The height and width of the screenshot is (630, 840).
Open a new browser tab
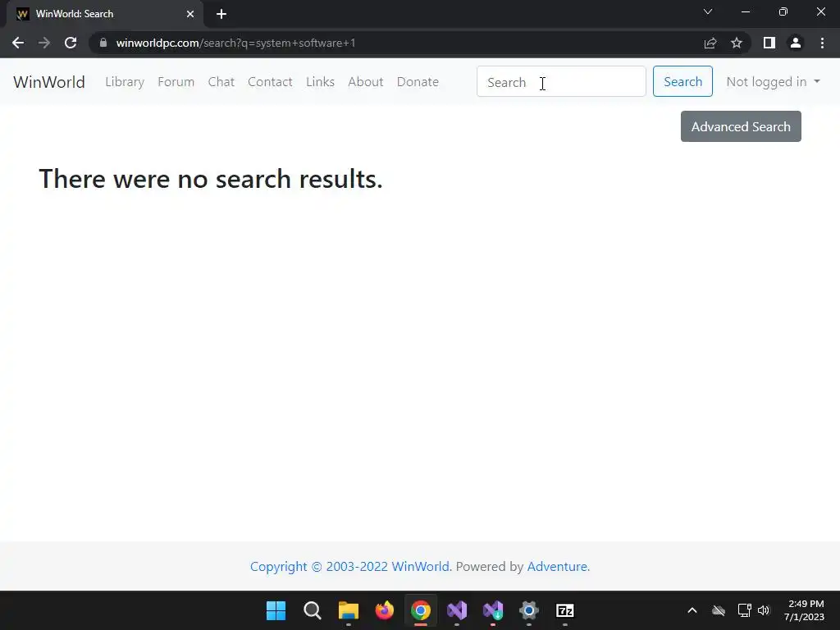pyautogui.click(x=221, y=14)
